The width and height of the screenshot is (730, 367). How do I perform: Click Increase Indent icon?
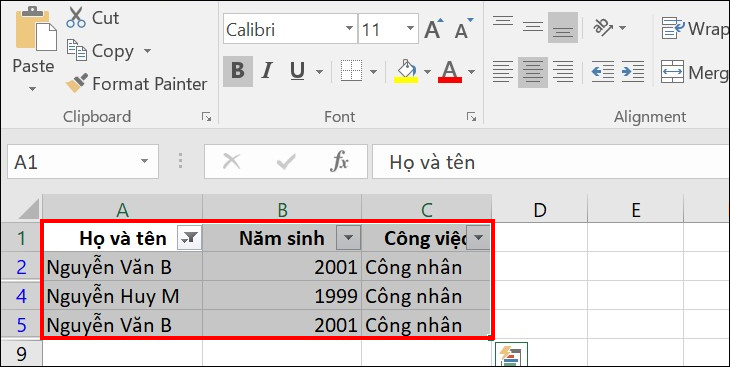coord(633,72)
